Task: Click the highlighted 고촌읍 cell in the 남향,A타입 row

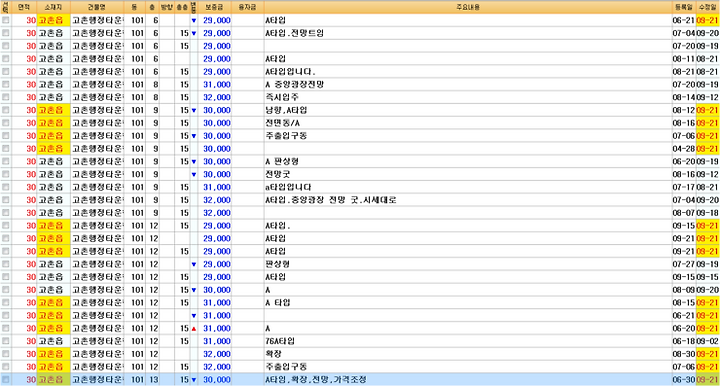Action: pos(53,110)
